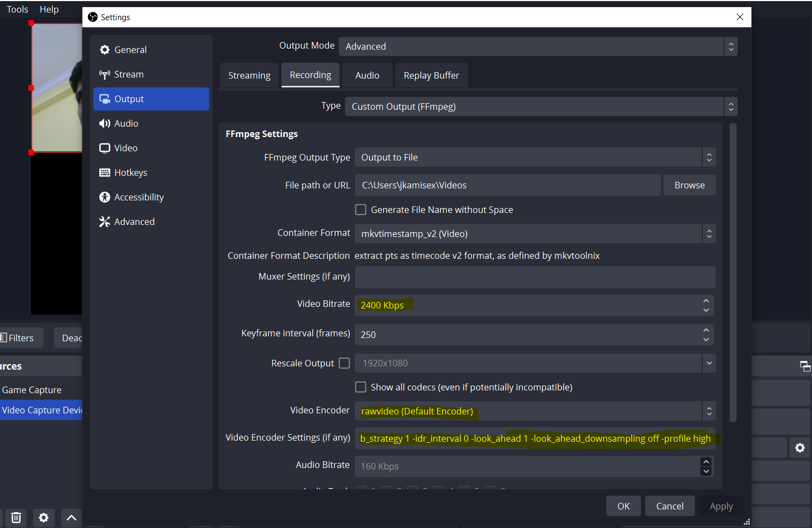Screen dimensions: 812x528
Task: Open the Hotkeys settings section
Action: point(130,173)
